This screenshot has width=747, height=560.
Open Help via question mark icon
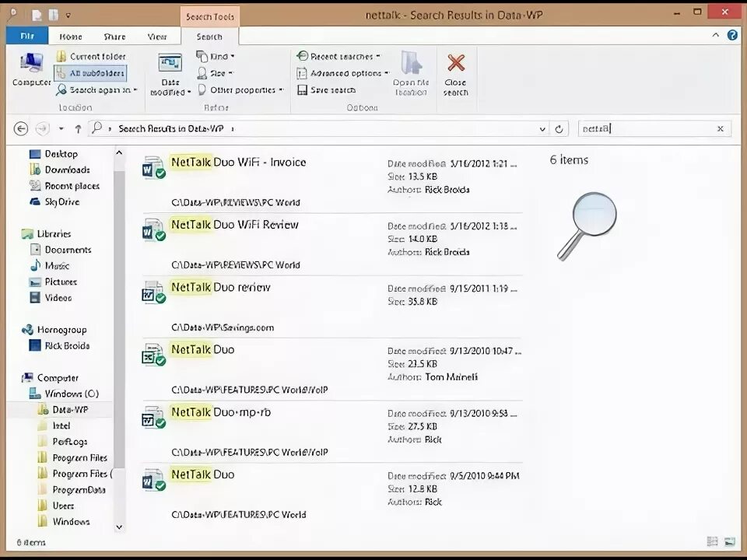click(732, 35)
